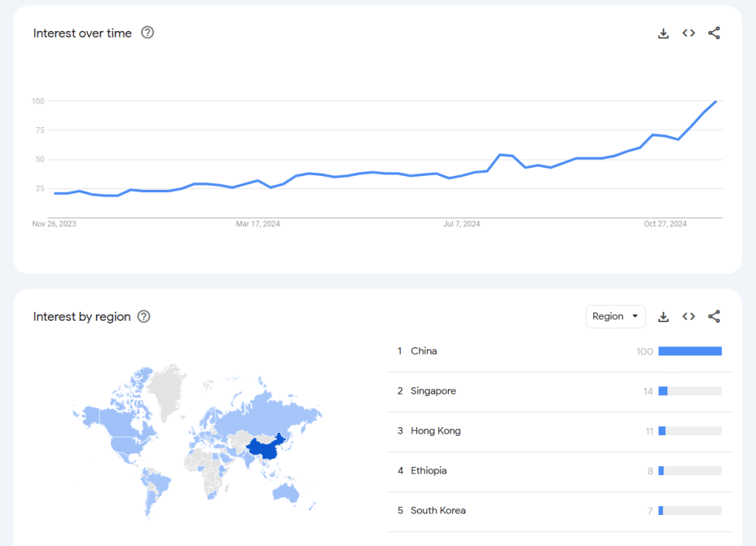Download the Interest by region data
The height and width of the screenshot is (546, 756).
(x=664, y=317)
